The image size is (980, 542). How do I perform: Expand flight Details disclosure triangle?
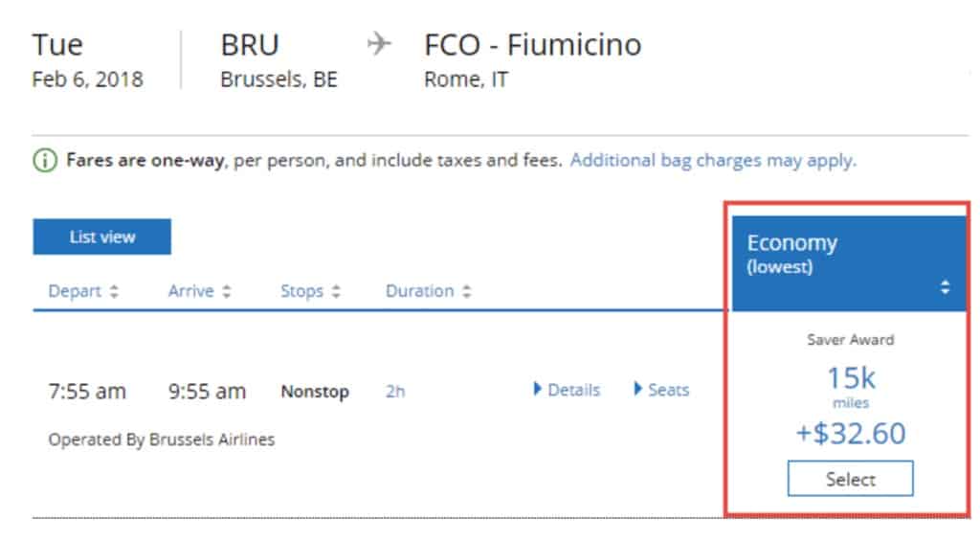[x=537, y=389]
